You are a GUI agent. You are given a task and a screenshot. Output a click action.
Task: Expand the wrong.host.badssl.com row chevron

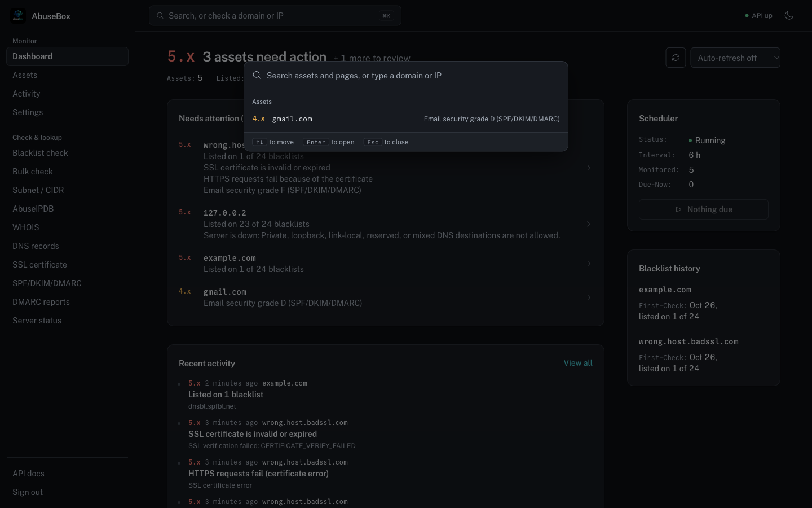click(x=588, y=168)
